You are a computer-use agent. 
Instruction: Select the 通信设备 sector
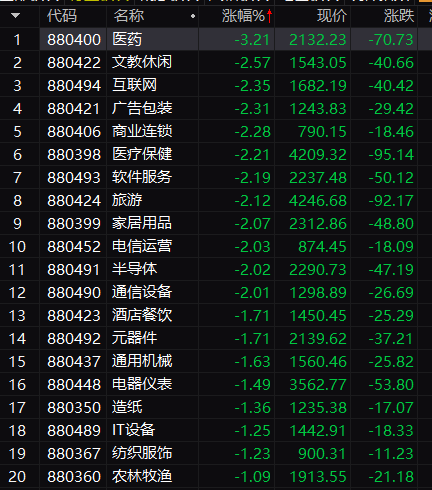click(142, 292)
